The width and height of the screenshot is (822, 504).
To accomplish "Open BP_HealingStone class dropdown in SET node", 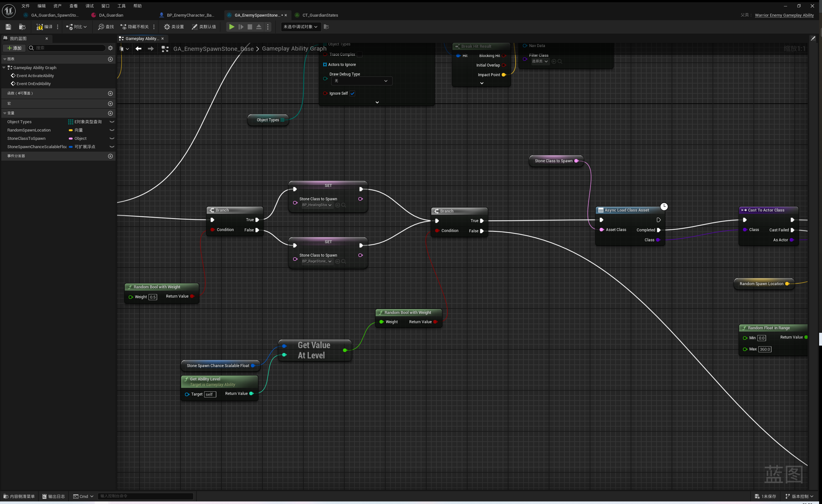I will (x=317, y=205).
